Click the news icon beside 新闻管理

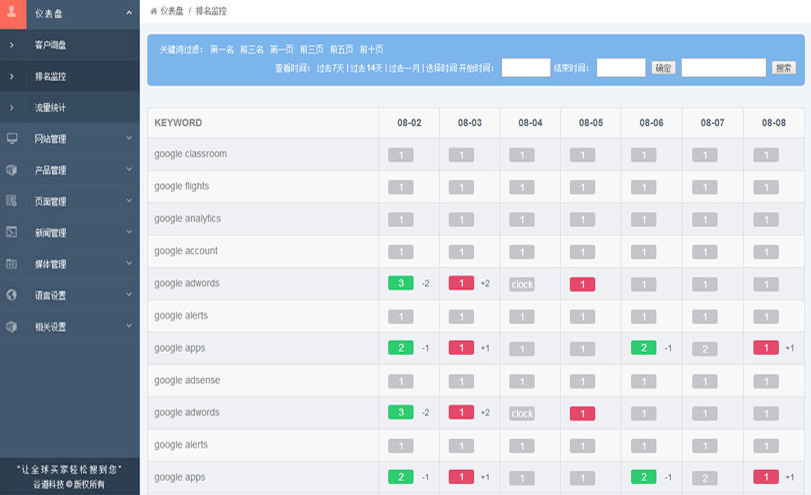point(12,232)
